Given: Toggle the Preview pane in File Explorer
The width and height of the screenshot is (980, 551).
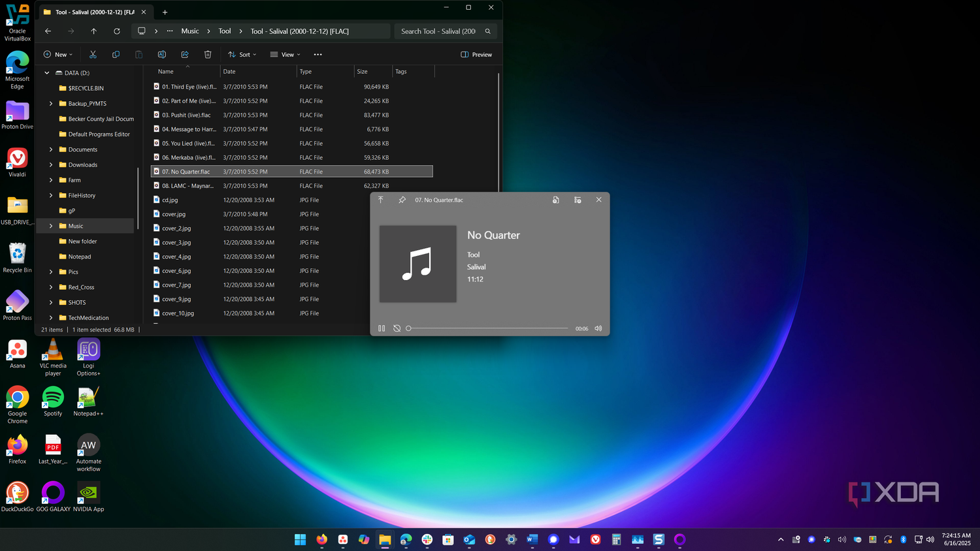Looking at the screenshot, I should [476, 55].
